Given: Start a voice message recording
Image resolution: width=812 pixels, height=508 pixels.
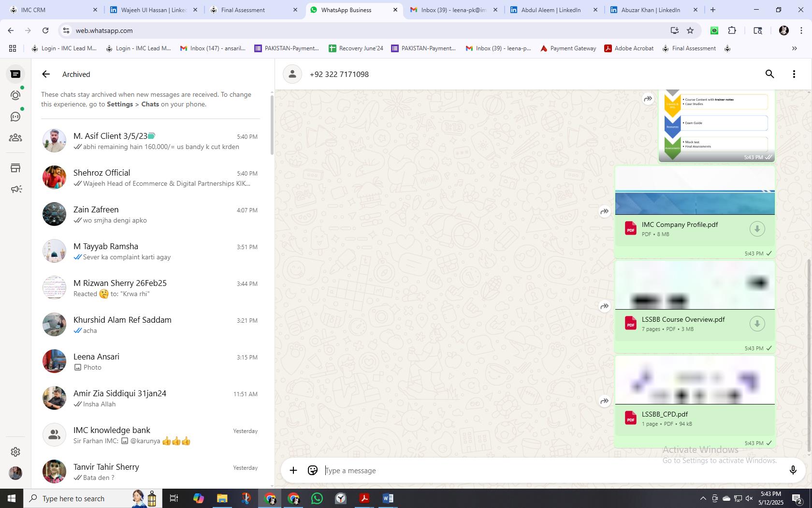Looking at the screenshot, I should pyautogui.click(x=793, y=470).
